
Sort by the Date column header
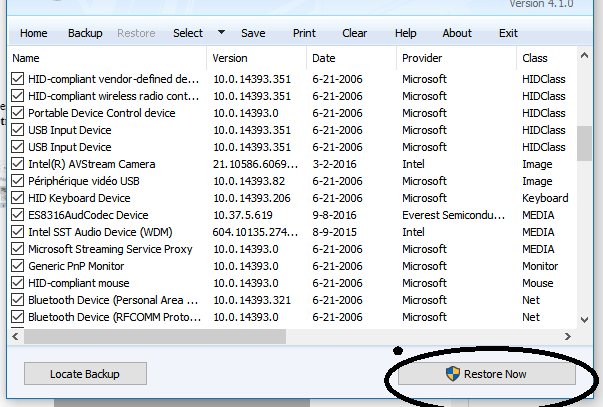pyautogui.click(x=324, y=58)
